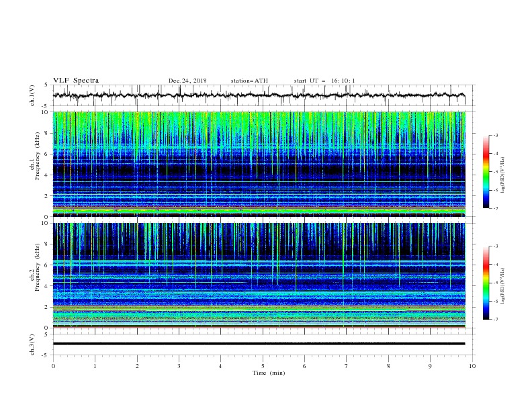Image resolution: width=532 pixels, height=411 pixels.
Task: Click the lower colorbar log(PSD) label
Action: [x=504, y=286]
